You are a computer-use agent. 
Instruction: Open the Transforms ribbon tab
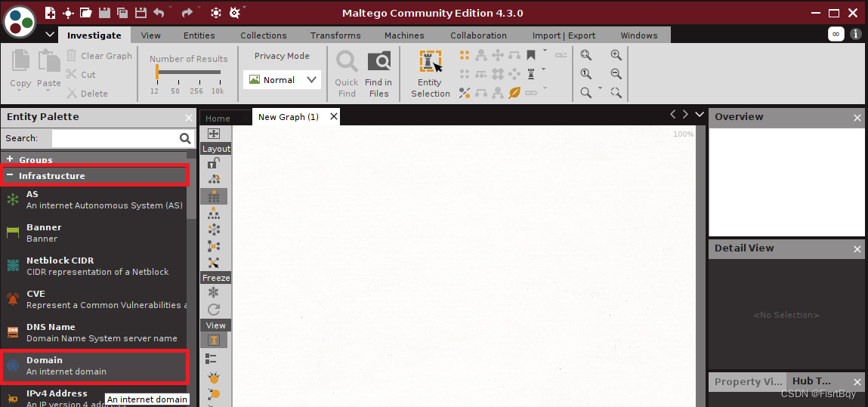[x=335, y=35]
